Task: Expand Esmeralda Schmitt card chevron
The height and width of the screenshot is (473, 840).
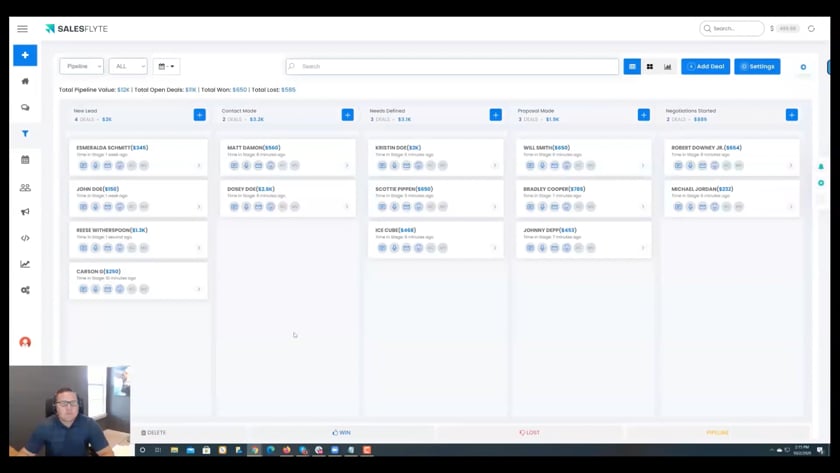Action: tap(199, 166)
